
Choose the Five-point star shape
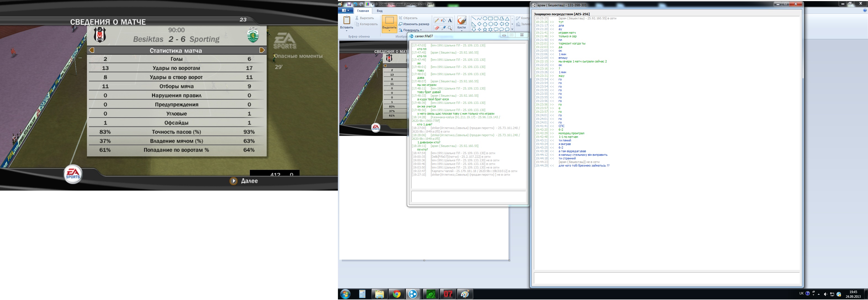pos(485,29)
